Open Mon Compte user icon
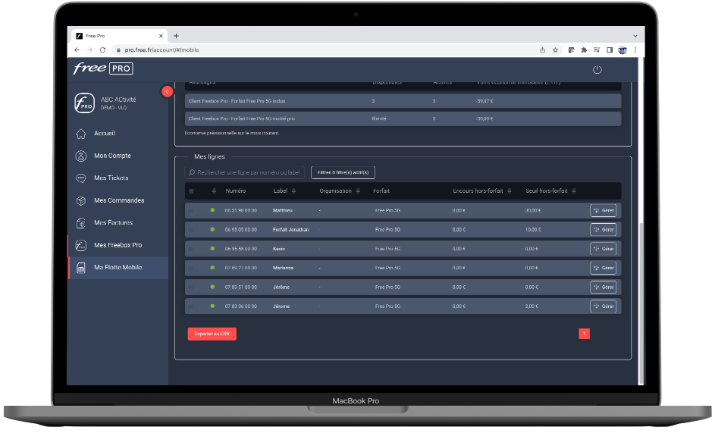 [x=81, y=156]
